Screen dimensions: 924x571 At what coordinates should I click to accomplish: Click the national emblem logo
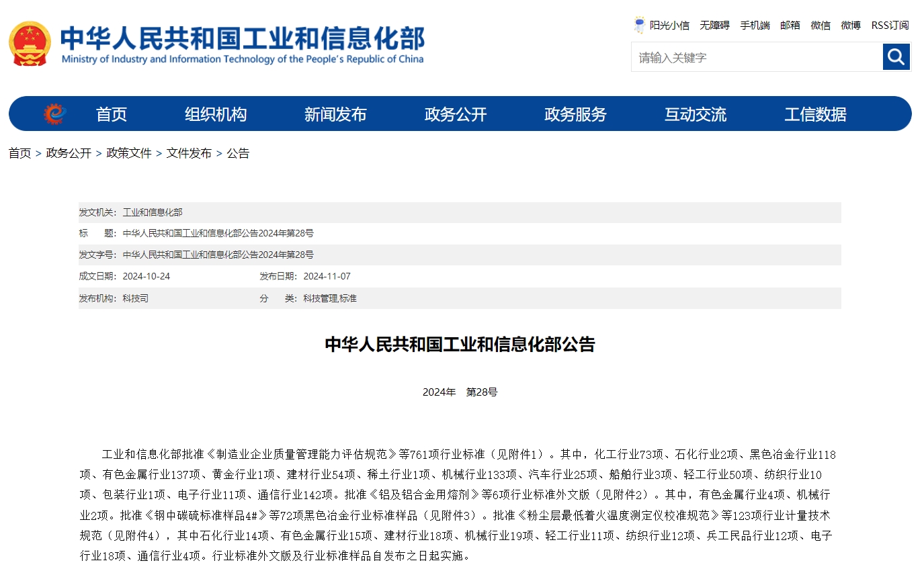pos(30,44)
